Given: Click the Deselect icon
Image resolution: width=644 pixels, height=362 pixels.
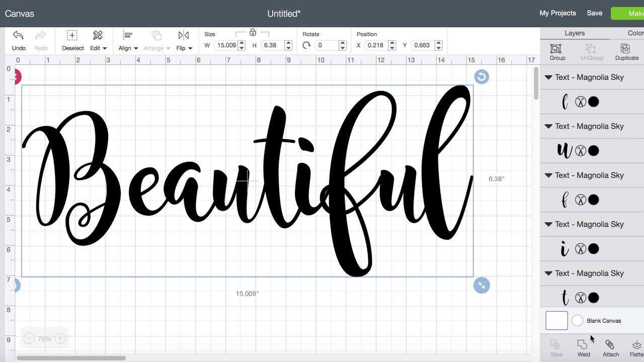Looking at the screenshot, I should click(x=72, y=36).
